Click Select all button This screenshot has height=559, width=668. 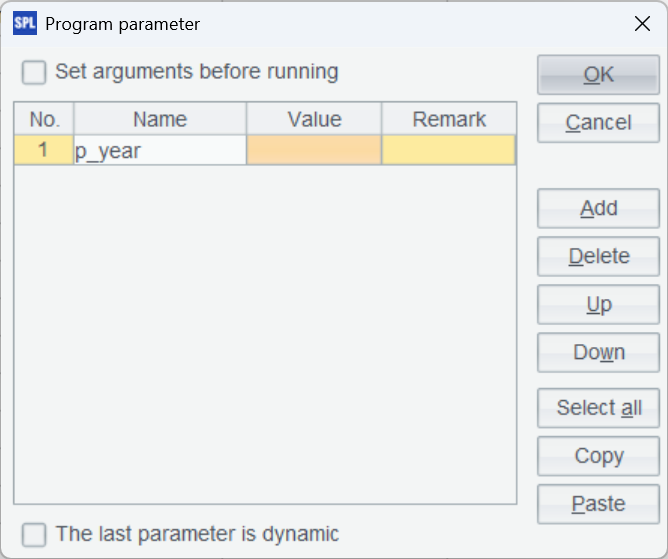[x=598, y=408]
